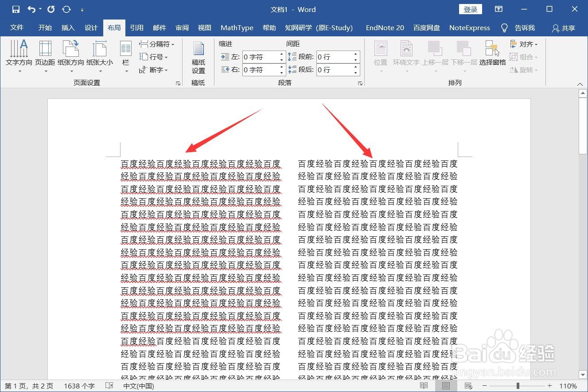Open the Page Setup dialog launcher
588x392 pixels.
(178, 83)
